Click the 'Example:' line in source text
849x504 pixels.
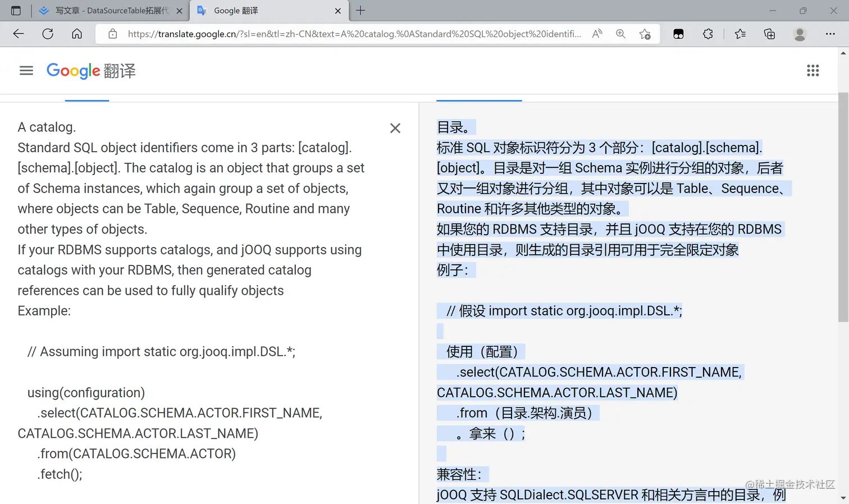(44, 311)
